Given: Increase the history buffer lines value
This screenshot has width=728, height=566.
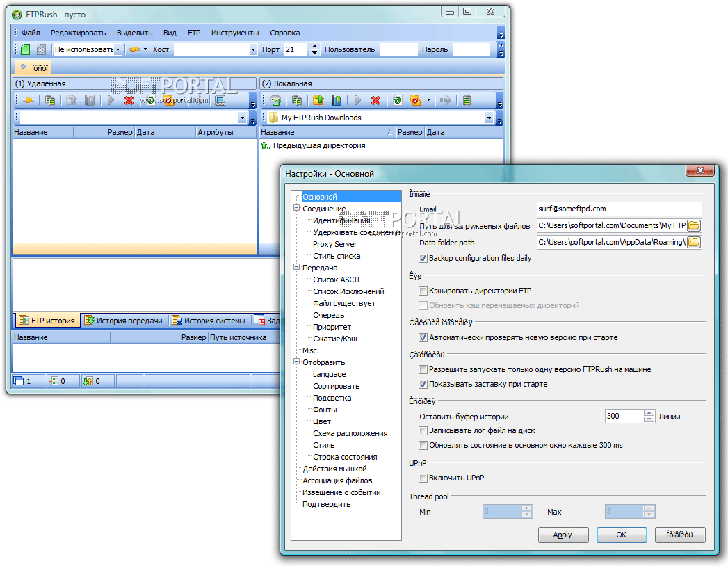Looking at the screenshot, I should point(649,413).
